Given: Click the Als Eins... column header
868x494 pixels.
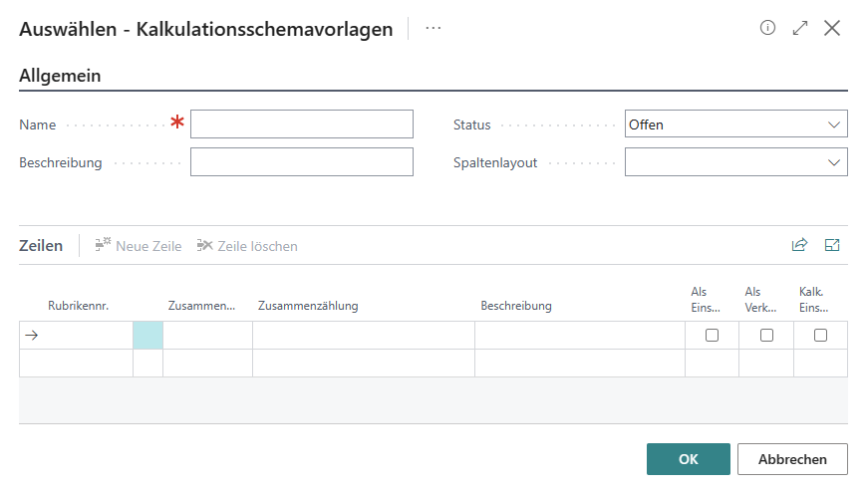Looking at the screenshot, I should [706, 300].
